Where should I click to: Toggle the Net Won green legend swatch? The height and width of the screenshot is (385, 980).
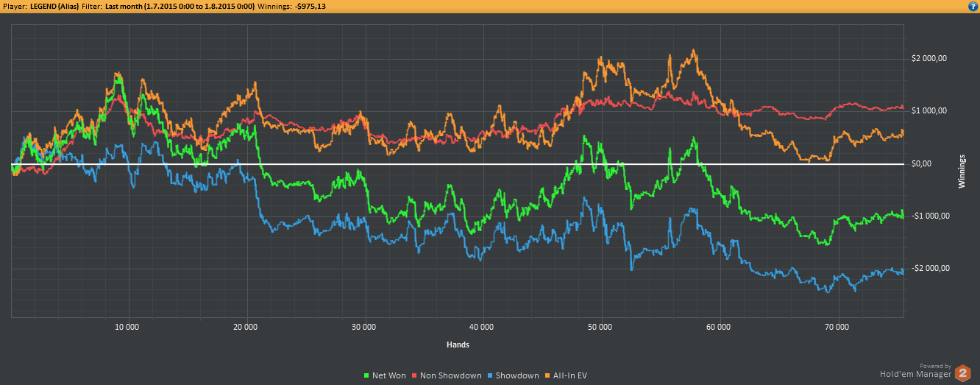coord(366,376)
